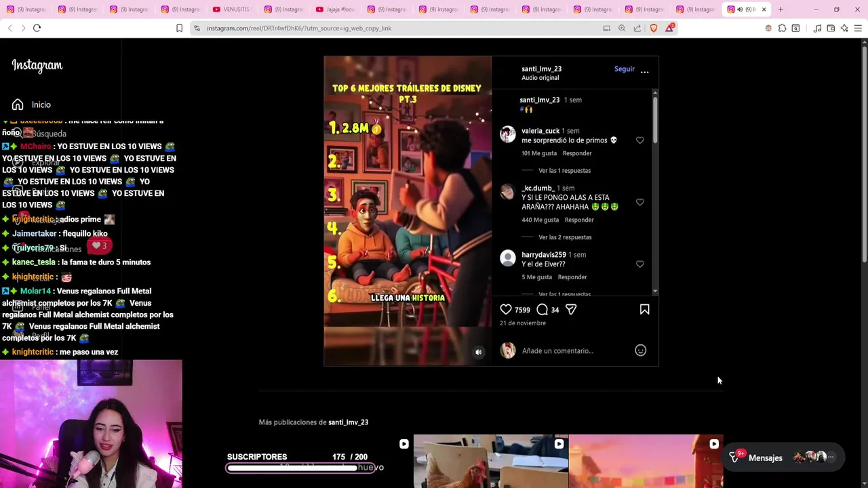The width and height of the screenshot is (868, 488).
Task: Open more options dots beside Seguir
Action: tap(644, 72)
